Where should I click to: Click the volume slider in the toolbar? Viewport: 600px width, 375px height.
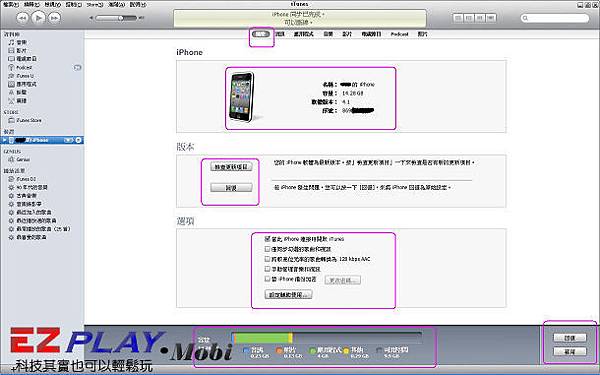click(116, 18)
